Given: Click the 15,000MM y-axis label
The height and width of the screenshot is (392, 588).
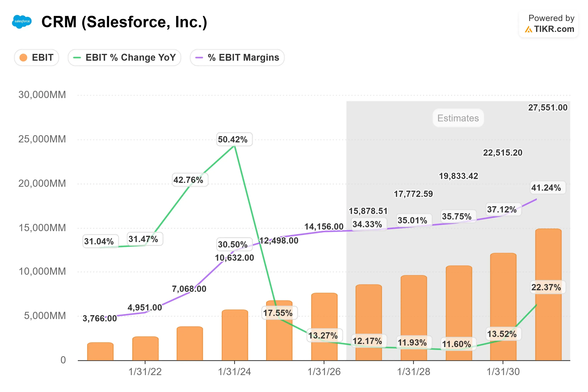Looking at the screenshot, I should click(x=42, y=228).
